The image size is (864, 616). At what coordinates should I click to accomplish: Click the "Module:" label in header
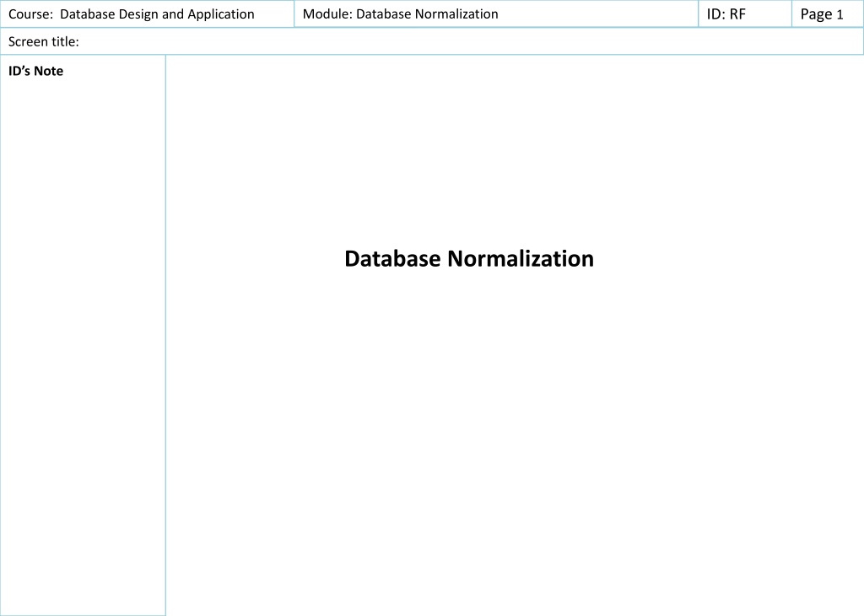[327, 14]
